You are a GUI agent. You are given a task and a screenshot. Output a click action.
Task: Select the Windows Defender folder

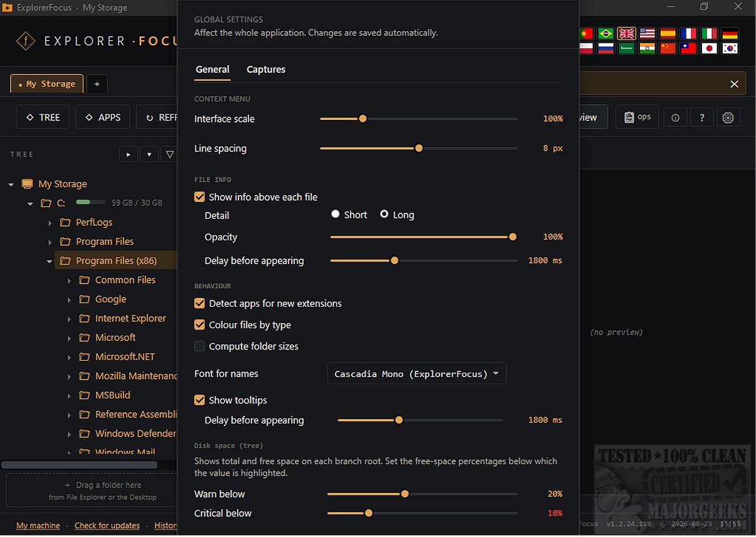click(136, 434)
